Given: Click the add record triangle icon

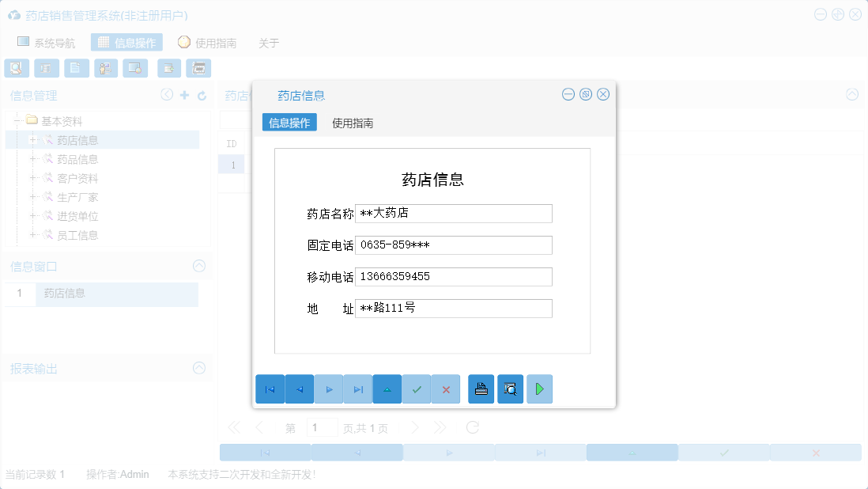Looking at the screenshot, I should coord(387,389).
